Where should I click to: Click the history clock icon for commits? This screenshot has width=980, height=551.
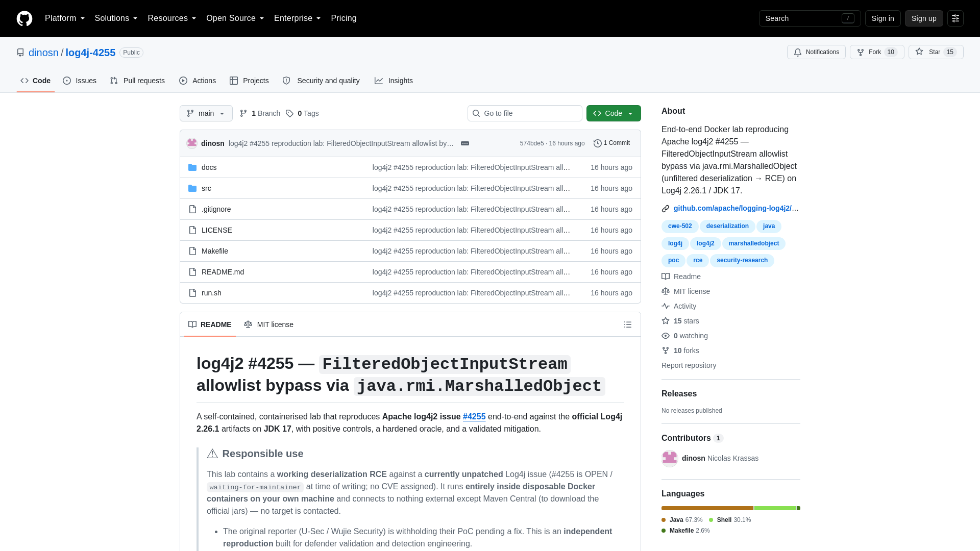pyautogui.click(x=598, y=143)
